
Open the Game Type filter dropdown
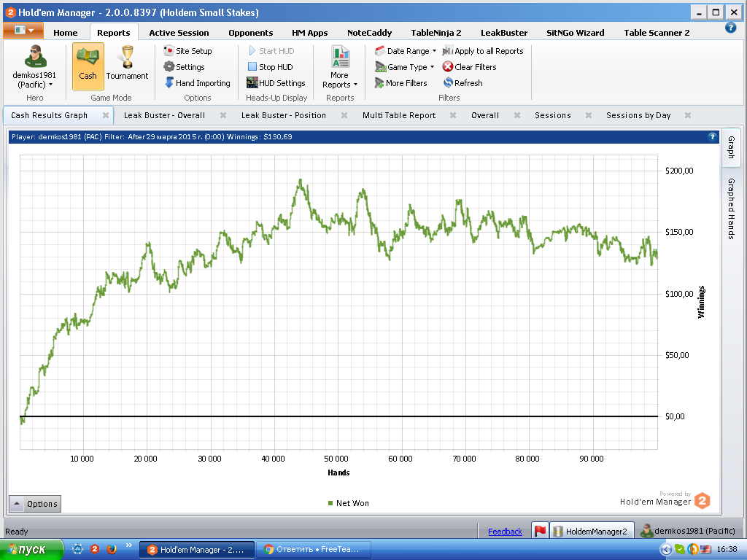coord(404,67)
